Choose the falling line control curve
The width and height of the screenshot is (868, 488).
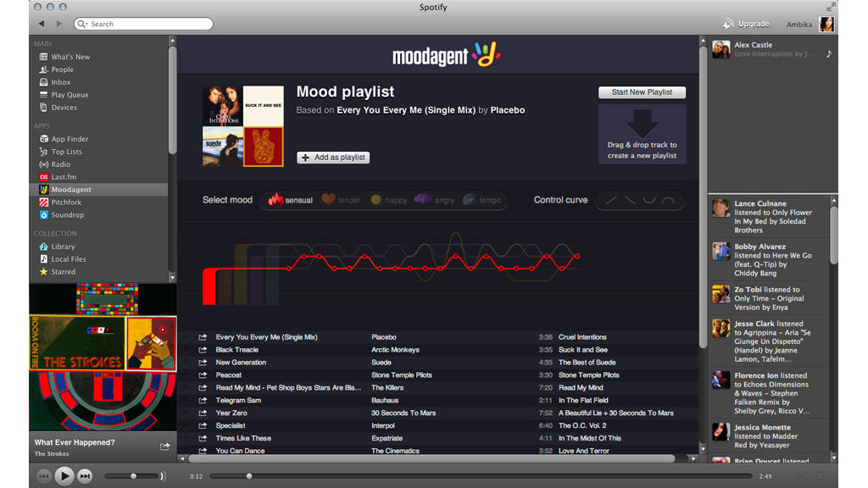point(630,200)
